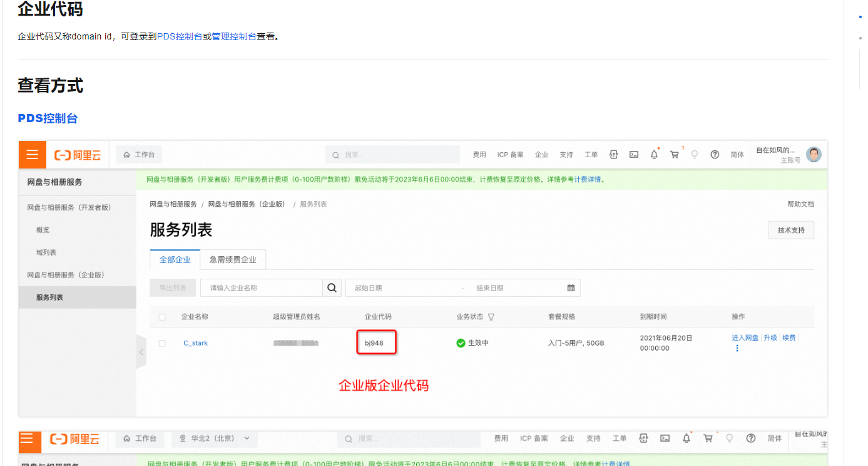
Task: Check the C_stark row checkbox
Action: pyautogui.click(x=162, y=343)
